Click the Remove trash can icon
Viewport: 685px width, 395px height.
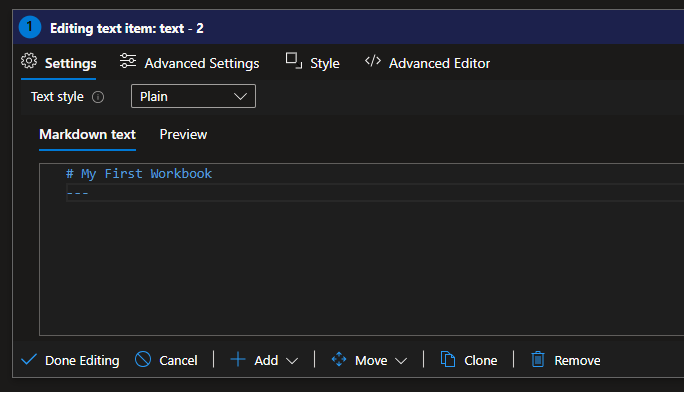pos(538,360)
